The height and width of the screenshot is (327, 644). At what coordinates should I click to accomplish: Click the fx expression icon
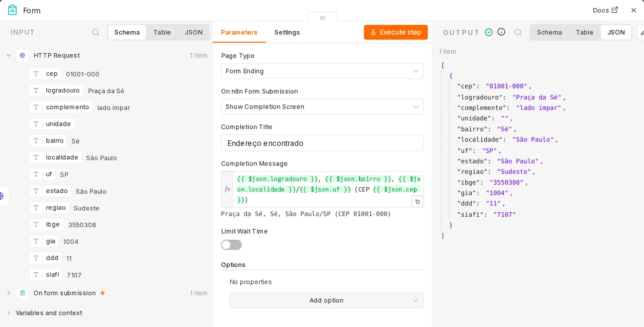[227, 189]
